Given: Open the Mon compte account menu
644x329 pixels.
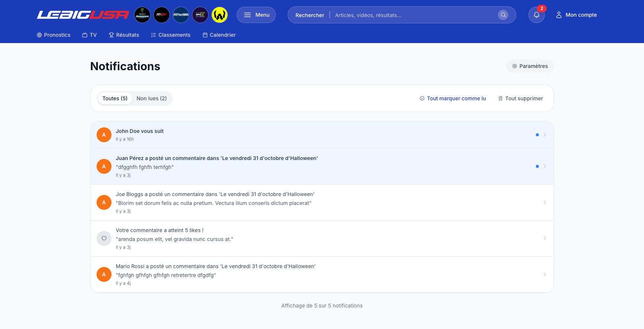Looking at the screenshot, I should click(x=576, y=15).
